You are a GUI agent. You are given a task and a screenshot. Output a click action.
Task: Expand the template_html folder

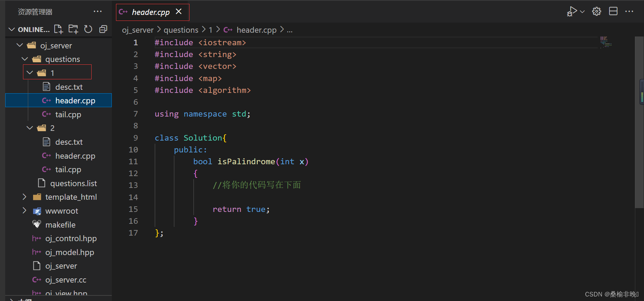pyautogui.click(x=24, y=197)
